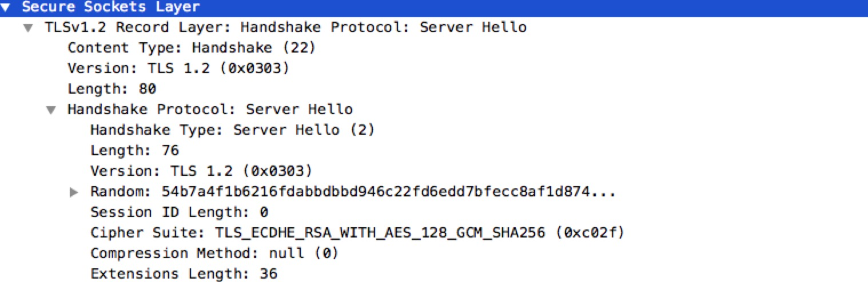The width and height of the screenshot is (868, 282).
Task: Collapse Handshake Protocol: Server Hello triangle
Action: 51,110
